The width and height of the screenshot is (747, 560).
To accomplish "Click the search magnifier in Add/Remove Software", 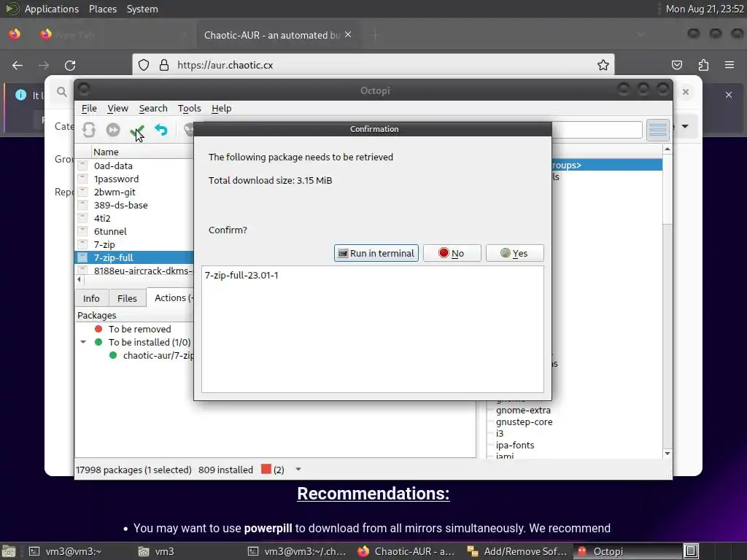I will pos(62,91).
